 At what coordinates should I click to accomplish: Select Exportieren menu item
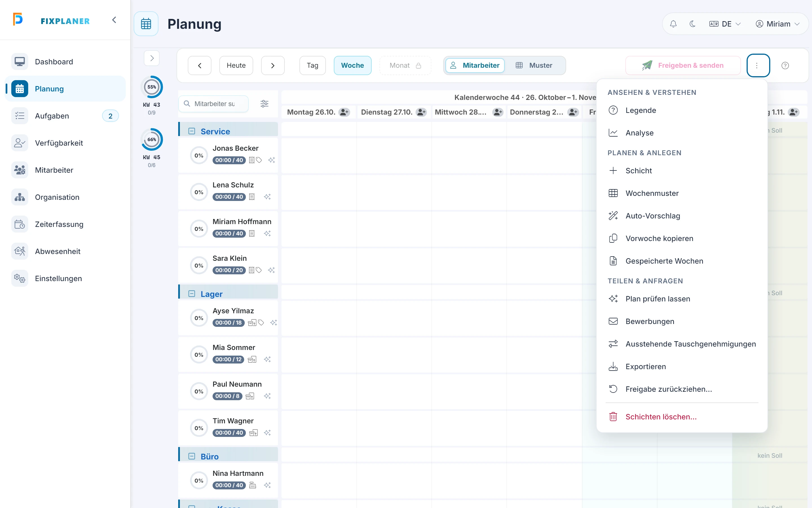click(x=682, y=367)
